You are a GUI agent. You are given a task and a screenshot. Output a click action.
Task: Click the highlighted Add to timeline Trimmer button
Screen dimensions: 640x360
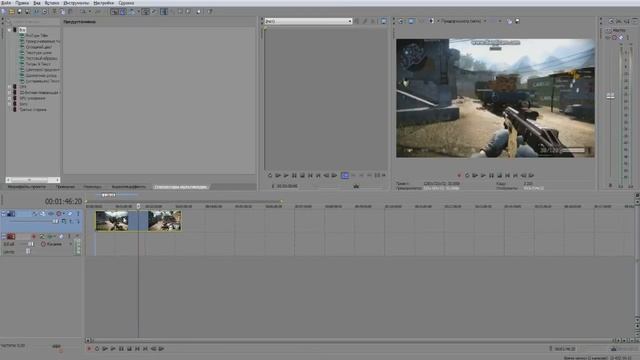[x=344, y=176]
